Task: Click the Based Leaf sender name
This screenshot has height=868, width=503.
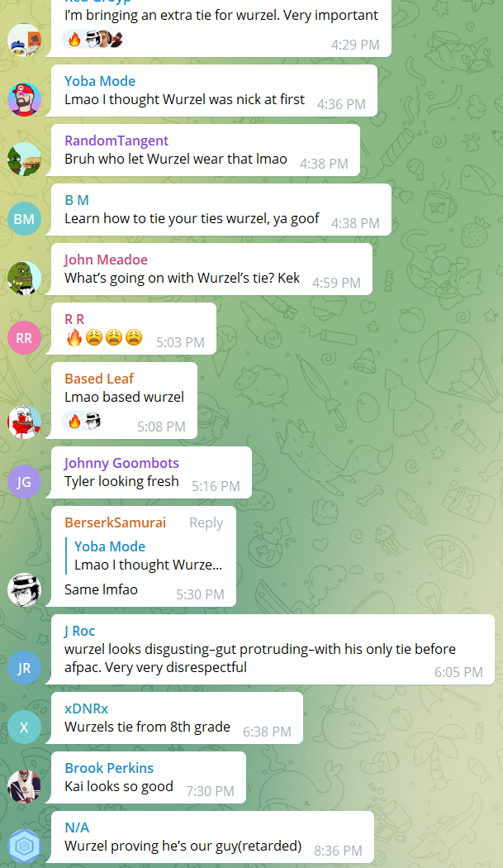Action: [x=99, y=379]
